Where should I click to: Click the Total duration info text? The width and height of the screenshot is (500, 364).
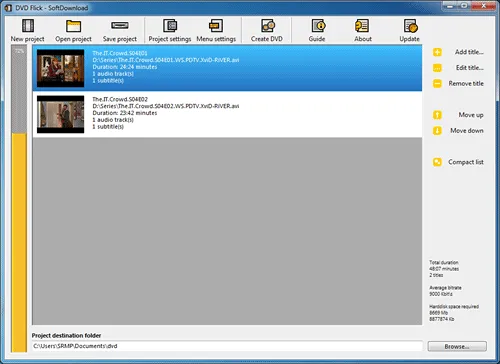pos(444,269)
